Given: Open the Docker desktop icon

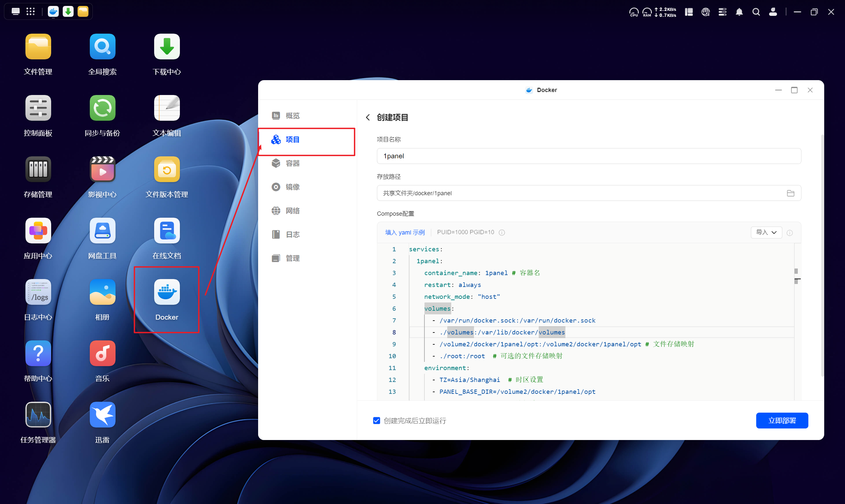Looking at the screenshot, I should coord(166,292).
